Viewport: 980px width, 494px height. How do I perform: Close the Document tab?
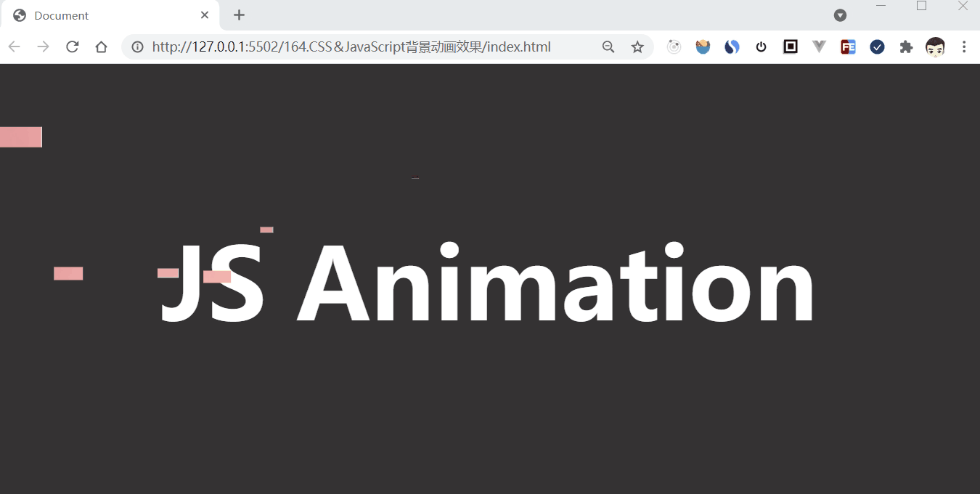[205, 15]
